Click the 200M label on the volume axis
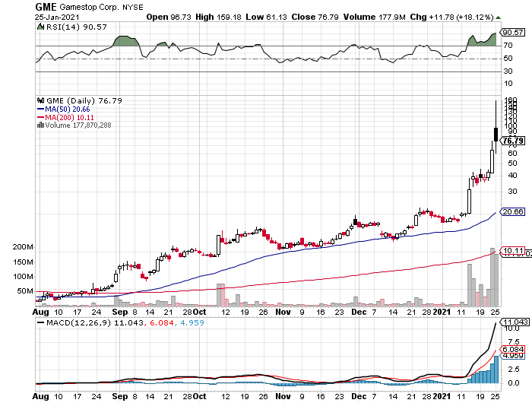This screenshot has width=532, height=403. pyautogui.click(x=23, y=247)
